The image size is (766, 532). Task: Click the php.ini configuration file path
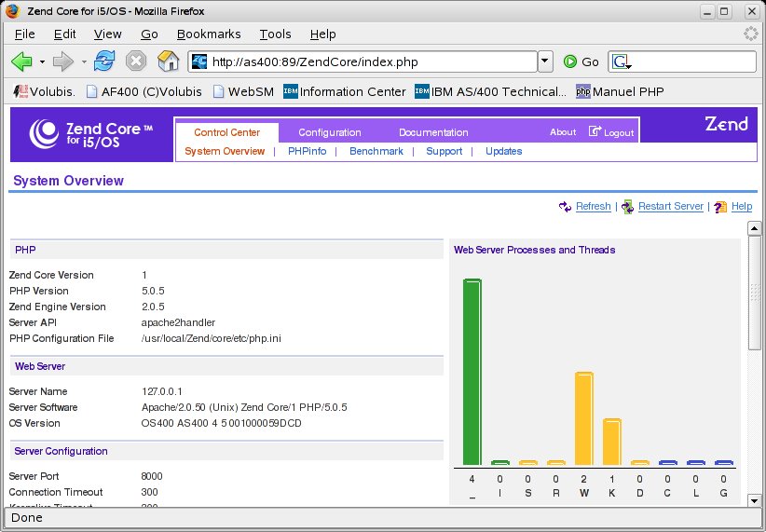click(x=211, y=338)
